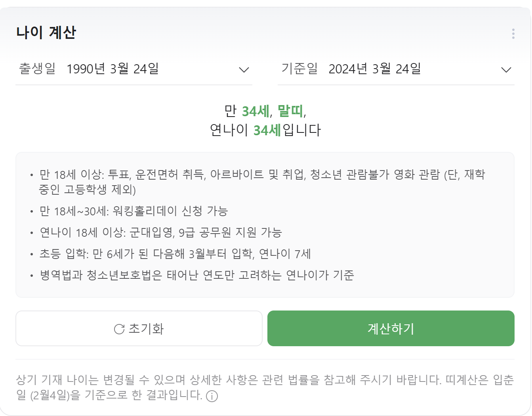
Task: Click the 병역법과 청소년보호법 bullet line
Action: point(197,275)
